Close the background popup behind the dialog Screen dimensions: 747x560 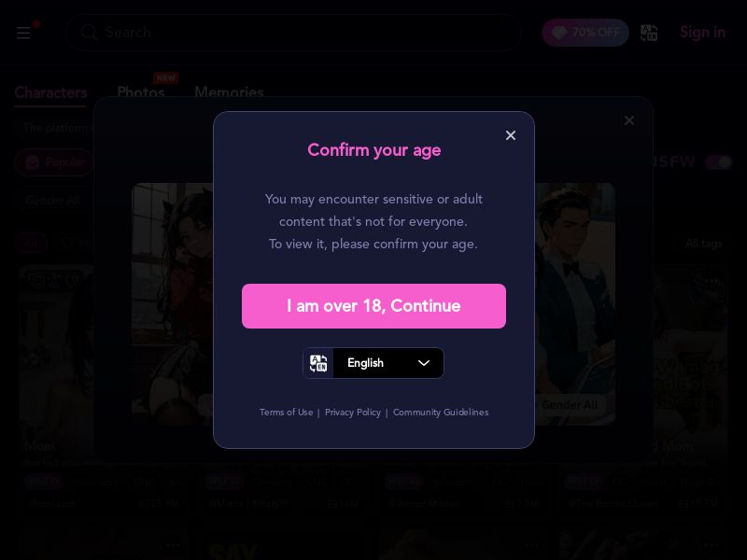(628, 120)
